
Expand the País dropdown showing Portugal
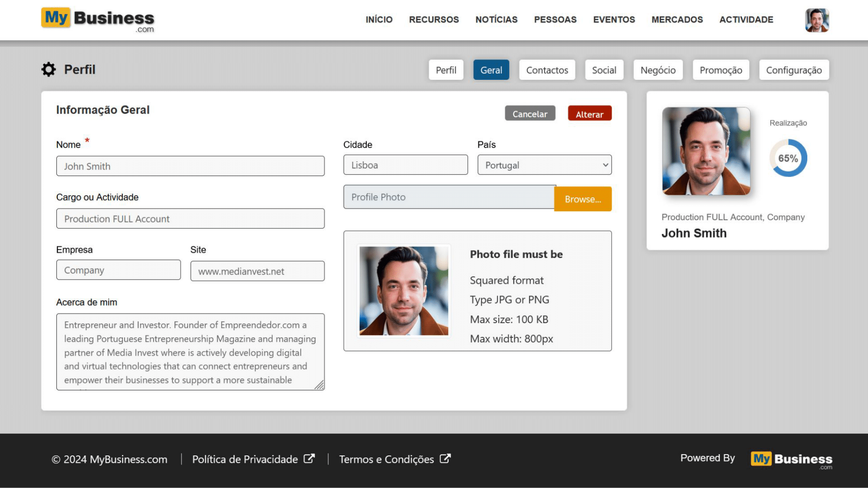pyautogui.click(x=544, y=165)
